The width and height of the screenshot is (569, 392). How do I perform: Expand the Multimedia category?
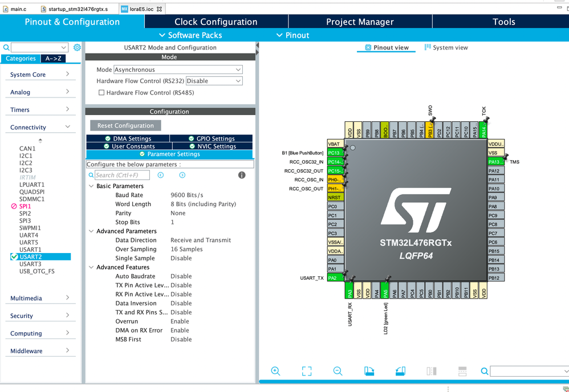pos(40,298)
